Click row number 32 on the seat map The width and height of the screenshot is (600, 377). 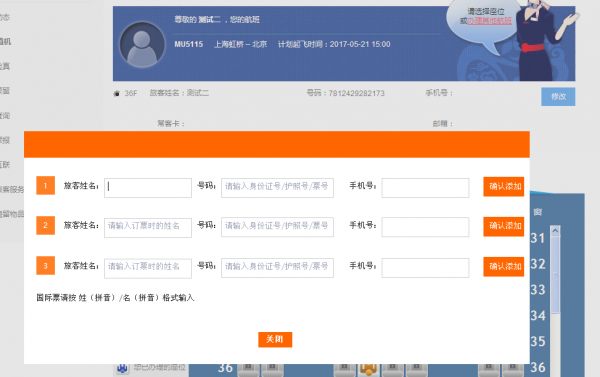[x=538, y=264]
